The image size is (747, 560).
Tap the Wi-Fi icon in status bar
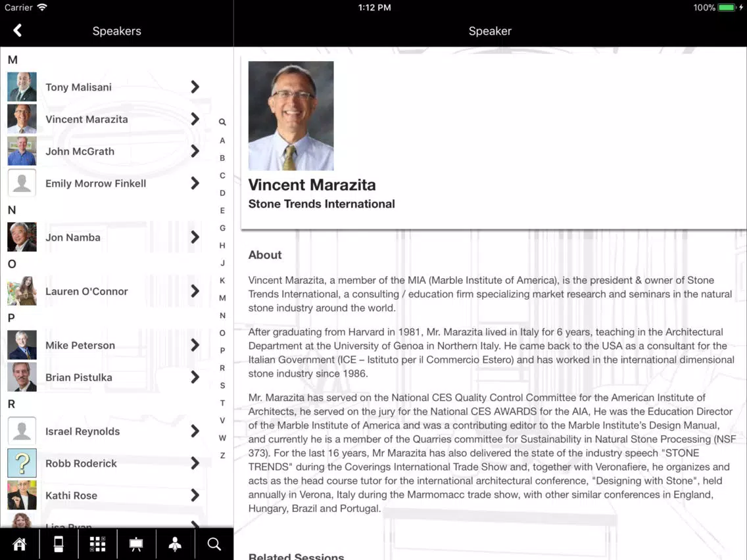click(x=42, y=7)
